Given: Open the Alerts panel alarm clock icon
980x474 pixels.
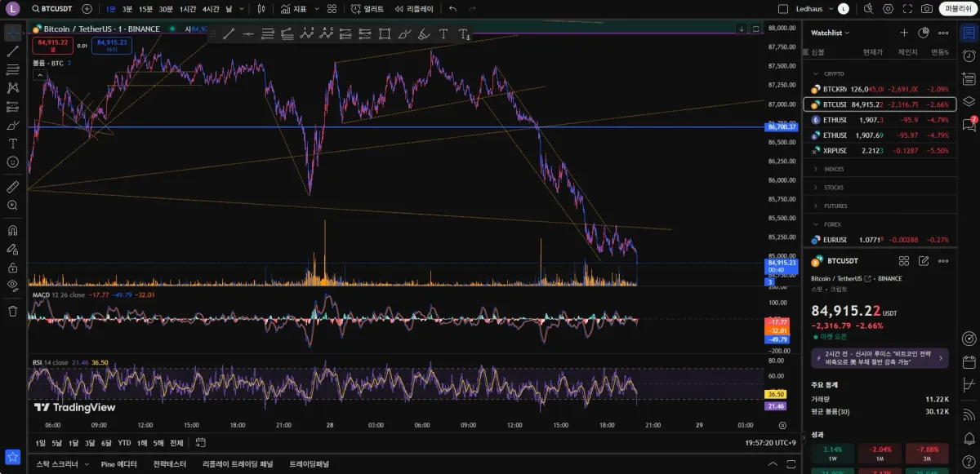Looking at the screenshot, I should [969, 56].
